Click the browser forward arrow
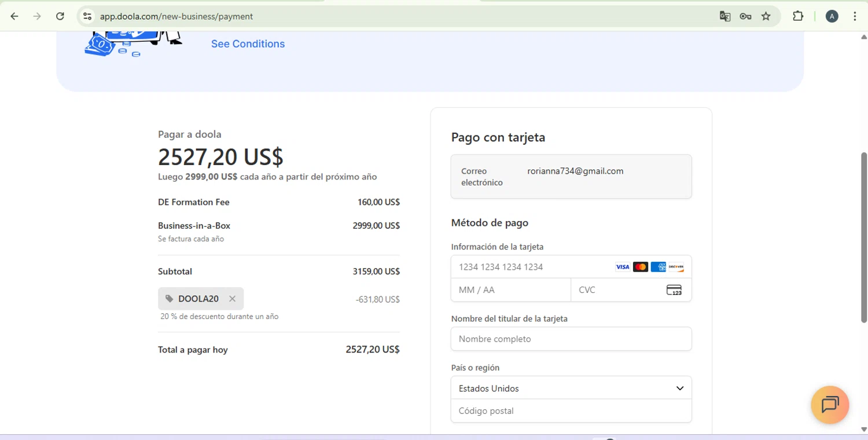This screenshot has height=440, width=868. [37, 16]
